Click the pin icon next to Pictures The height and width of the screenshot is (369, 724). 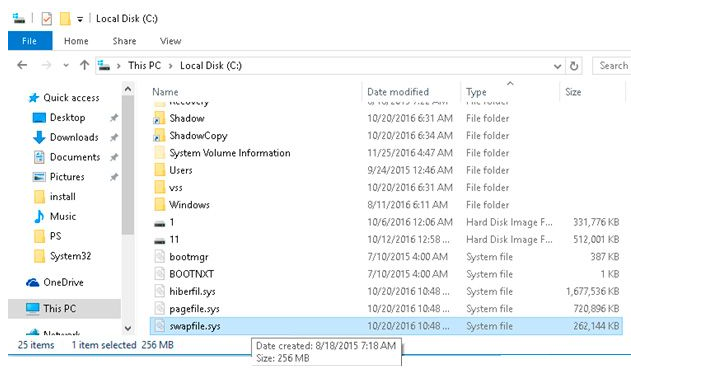(114, 177)
